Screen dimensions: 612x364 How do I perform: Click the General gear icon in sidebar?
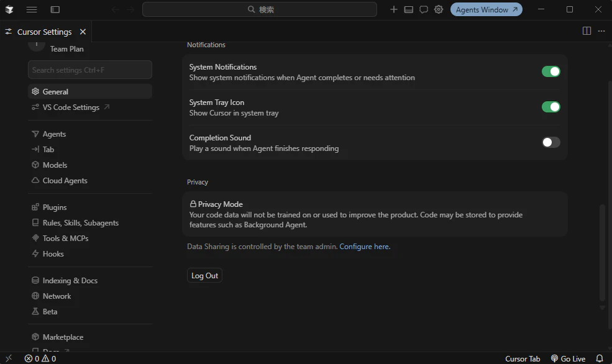[x=35, y=91]
